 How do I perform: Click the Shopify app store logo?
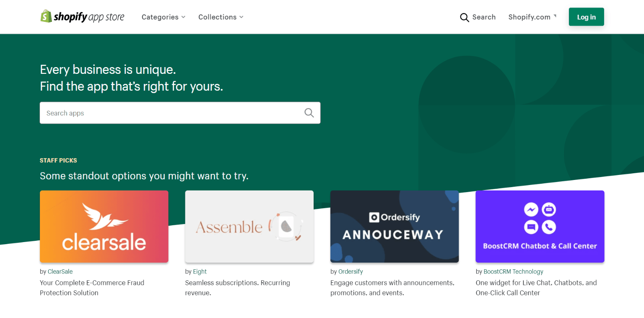click(82, 17)
